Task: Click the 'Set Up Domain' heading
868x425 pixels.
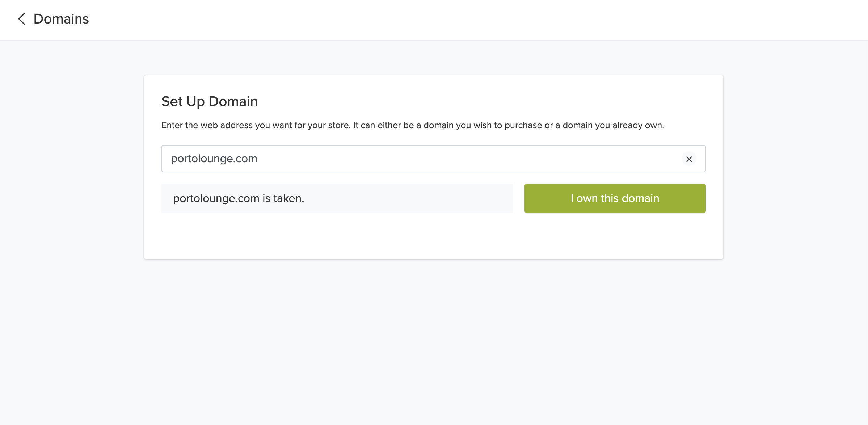Action: click(x=210, y=101)
